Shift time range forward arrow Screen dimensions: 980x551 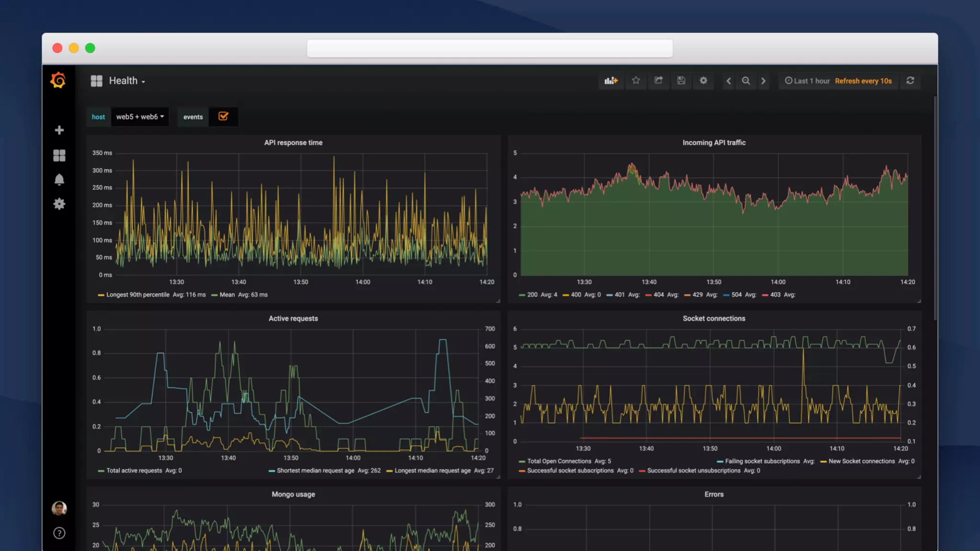763,81
